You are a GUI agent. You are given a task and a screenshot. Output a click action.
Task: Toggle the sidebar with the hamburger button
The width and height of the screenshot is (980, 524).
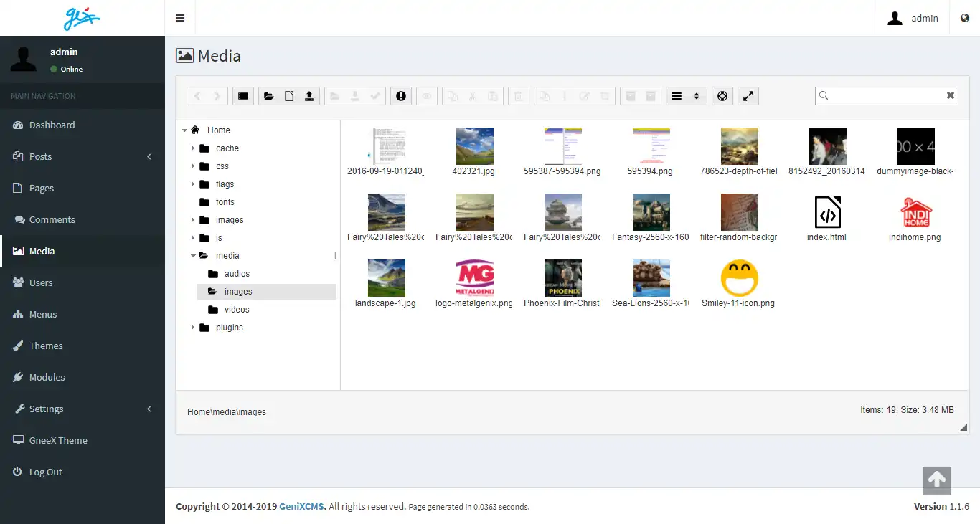pyautogui.click(x=180, y=18)
